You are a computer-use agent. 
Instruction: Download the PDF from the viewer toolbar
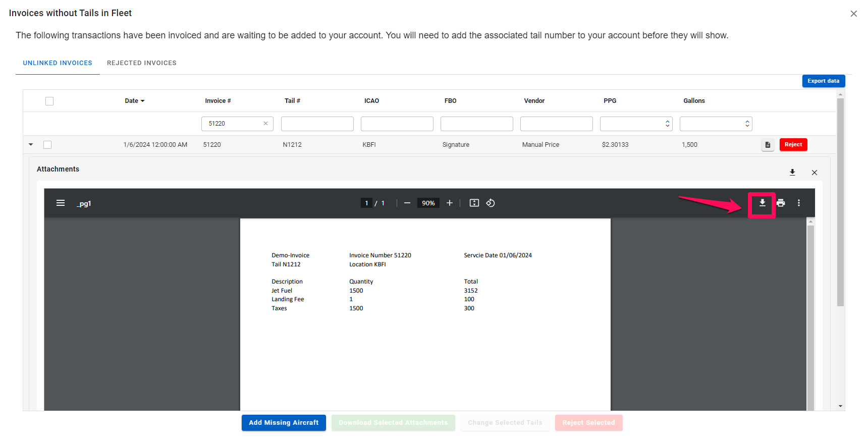coord(762,203)
